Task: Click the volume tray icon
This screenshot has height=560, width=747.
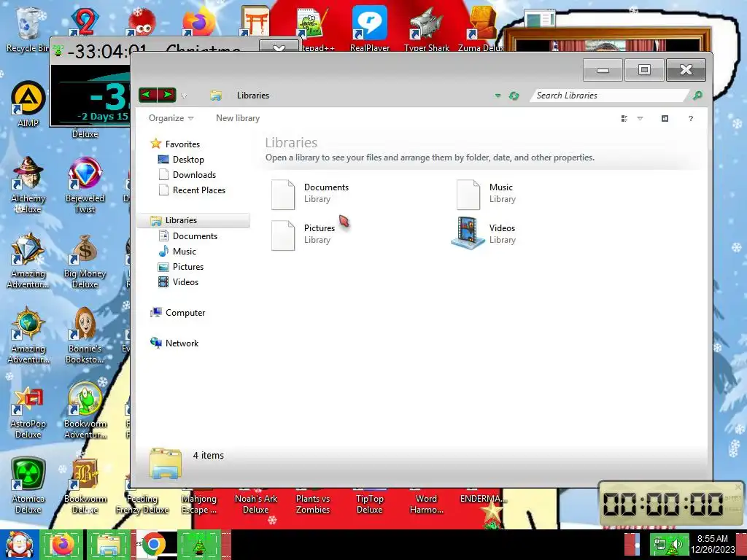Action: coord(678,544)
